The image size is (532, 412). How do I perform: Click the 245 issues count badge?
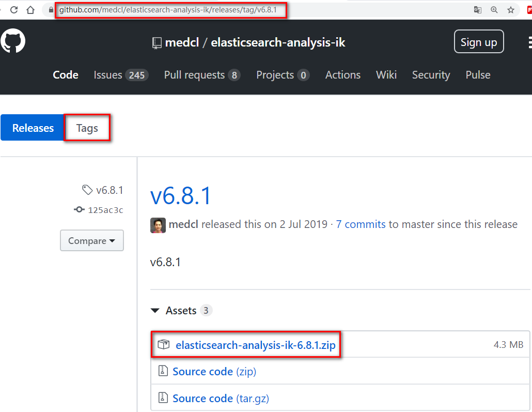pos(137,75)
